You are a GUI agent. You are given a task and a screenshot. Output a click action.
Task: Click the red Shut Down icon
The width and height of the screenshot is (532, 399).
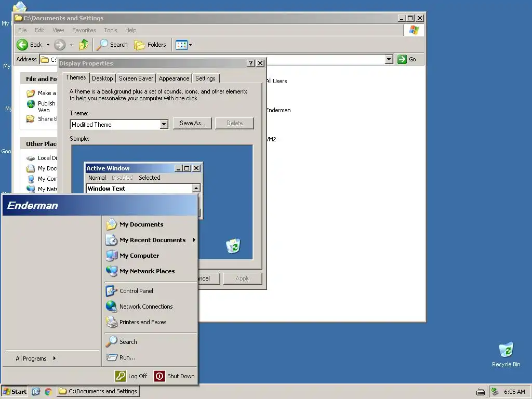tap(159, 376)
